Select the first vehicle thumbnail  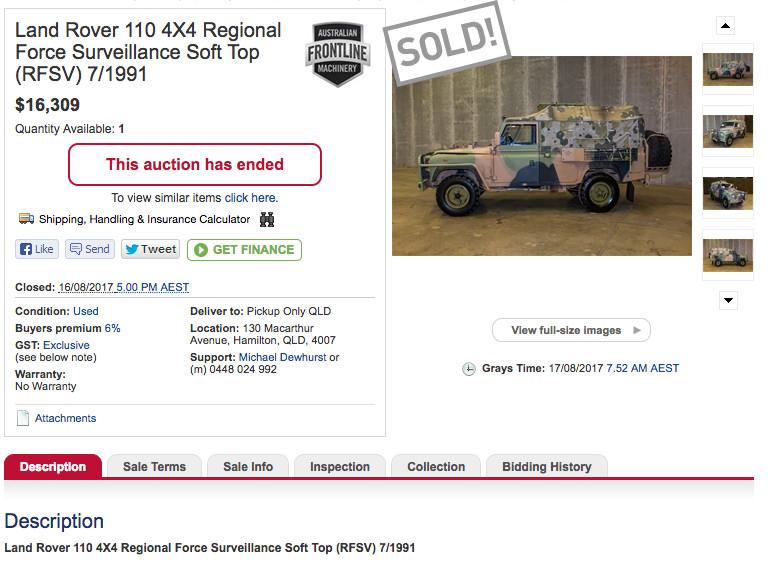tap(728, 69)
